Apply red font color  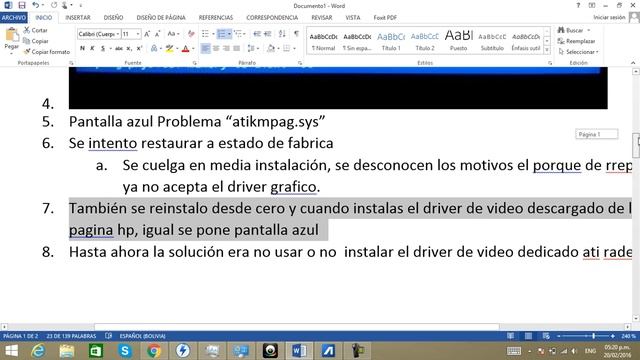[x=185, y=49]
